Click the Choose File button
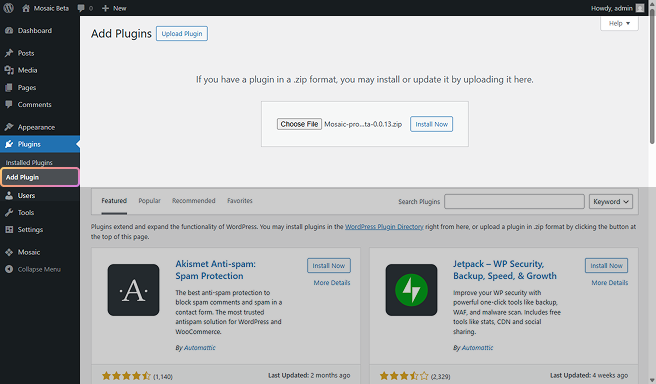 pos(299,124)
